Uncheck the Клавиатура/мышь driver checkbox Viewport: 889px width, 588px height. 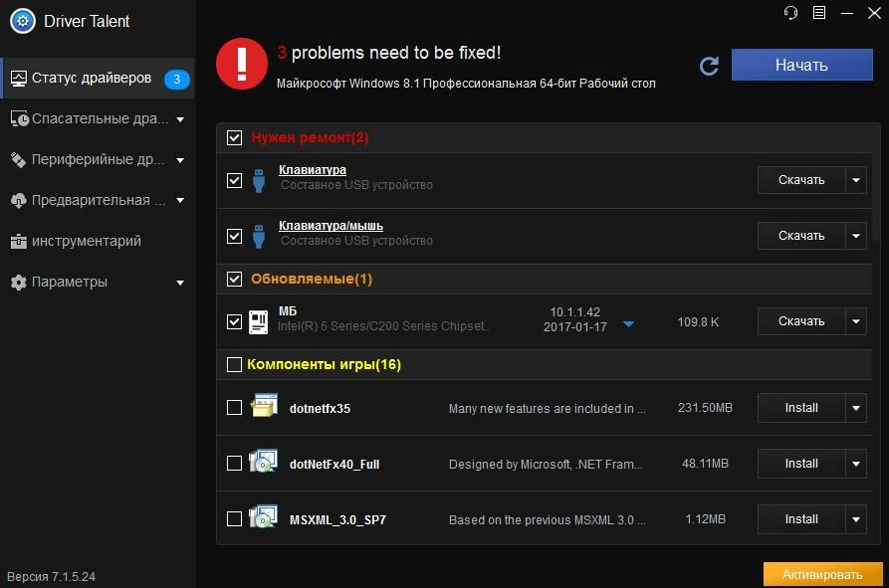234,236
